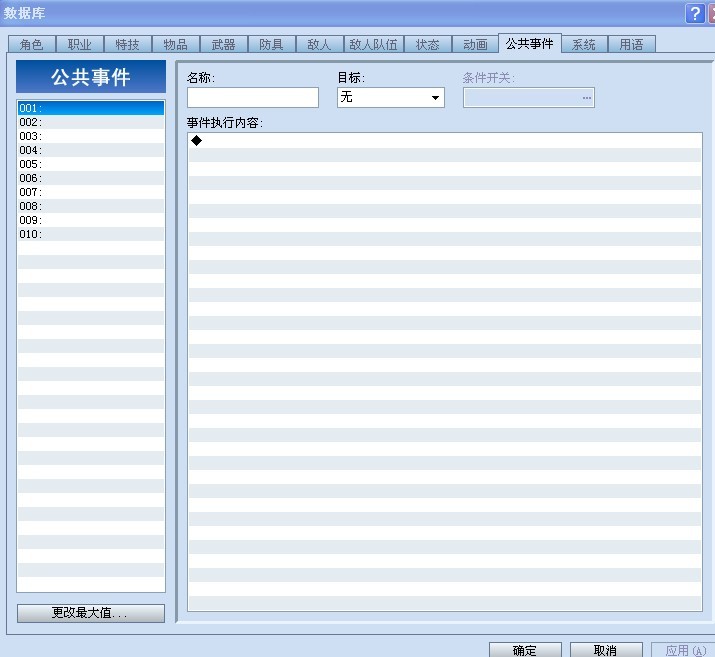This screenshot has width=715, height=657.
Task: Switch to the 物品 tab
Action: point(176,44)
